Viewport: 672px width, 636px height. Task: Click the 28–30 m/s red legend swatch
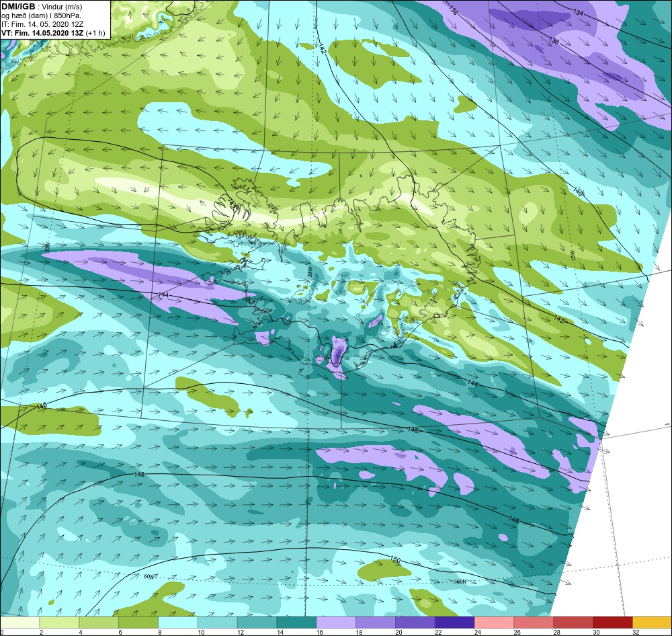pyautogui.click(x=573, y=623)
